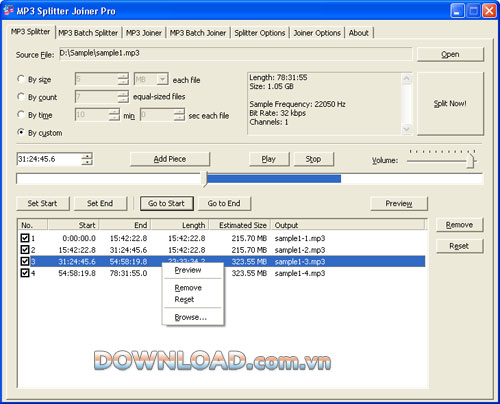Choose Reset from the context menu
This screenshot has height=404, width=500.
point(193,299)
